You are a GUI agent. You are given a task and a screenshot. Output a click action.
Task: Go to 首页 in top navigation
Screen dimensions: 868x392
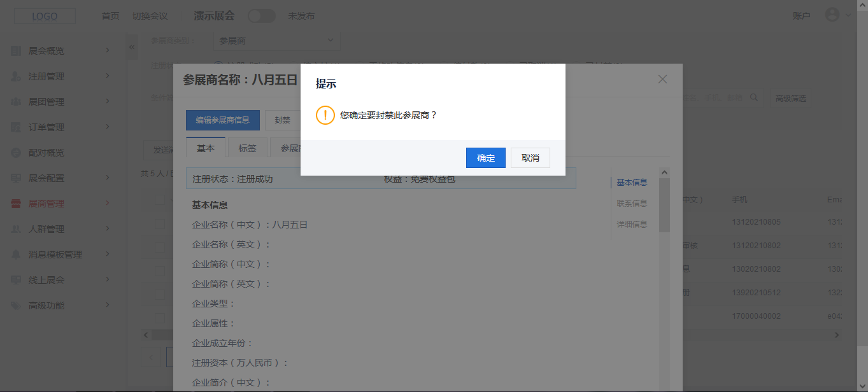(x=110, y=16)
